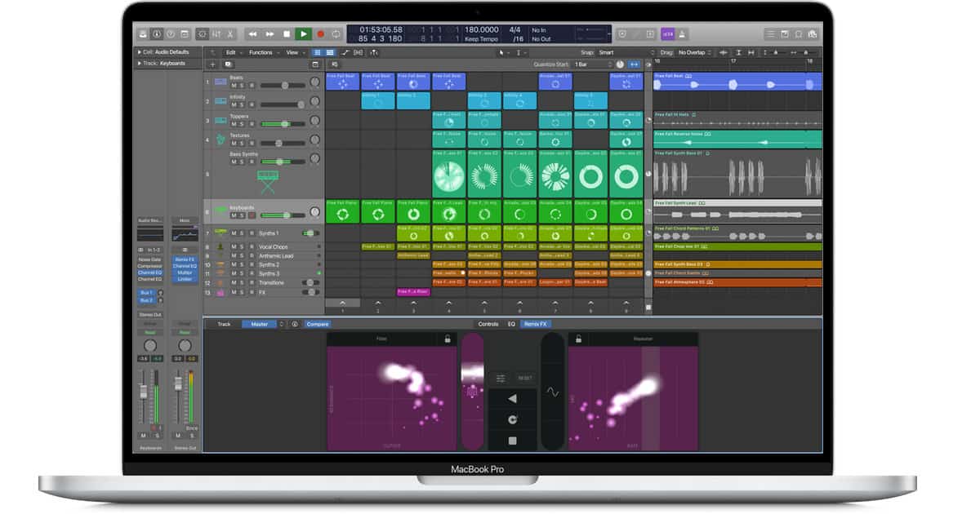980x514 pixels.
Task: Mute the Vocal Chops track
Action: point(234,246)
